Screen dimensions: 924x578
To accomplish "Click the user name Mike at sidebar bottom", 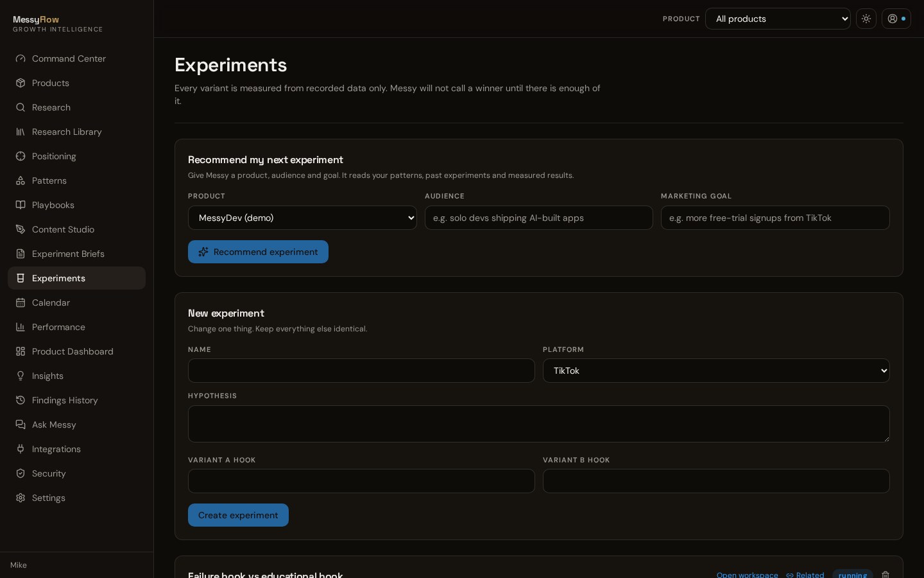I will click(x=19, y=565).
